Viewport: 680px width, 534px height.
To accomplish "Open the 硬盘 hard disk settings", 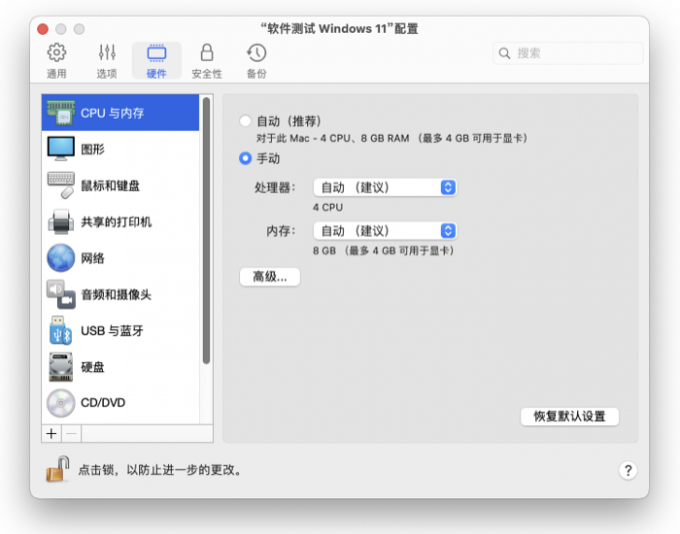I will [61, 367].
